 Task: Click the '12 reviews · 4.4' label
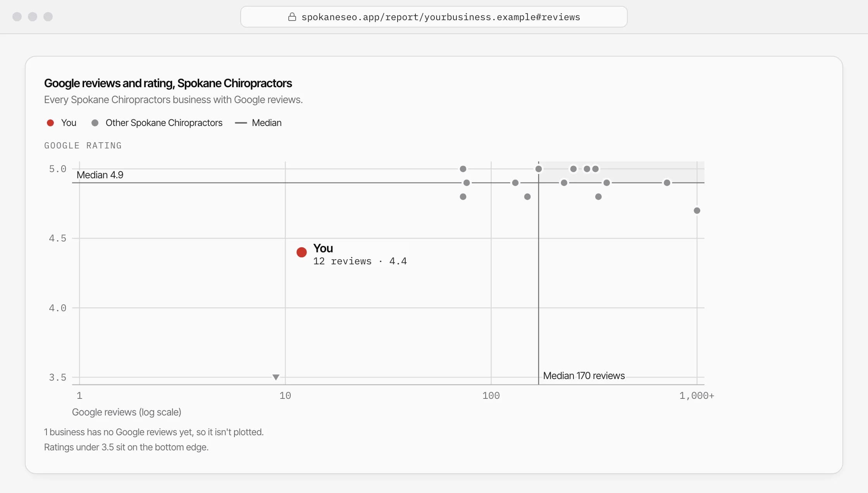(x=360, y=261)
